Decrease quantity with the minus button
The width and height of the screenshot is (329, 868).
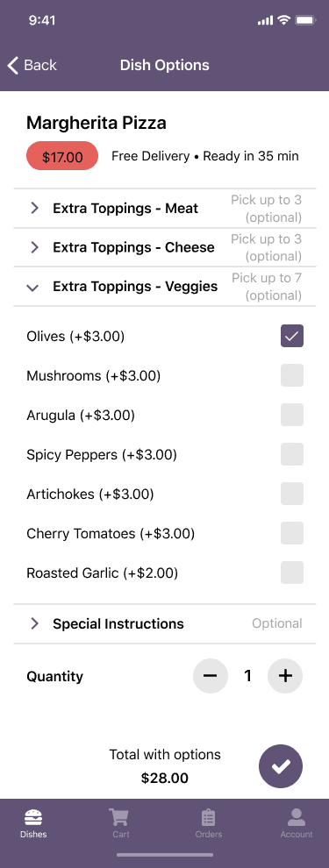pos(211,676)
